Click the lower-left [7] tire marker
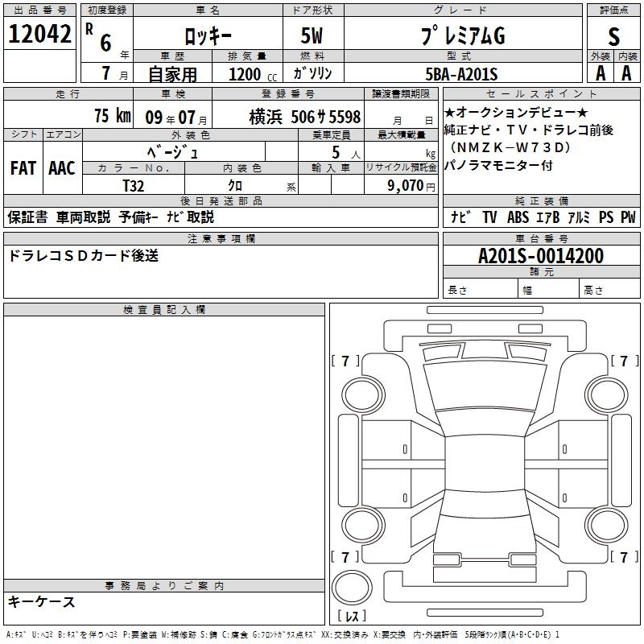 pos(346,557)
